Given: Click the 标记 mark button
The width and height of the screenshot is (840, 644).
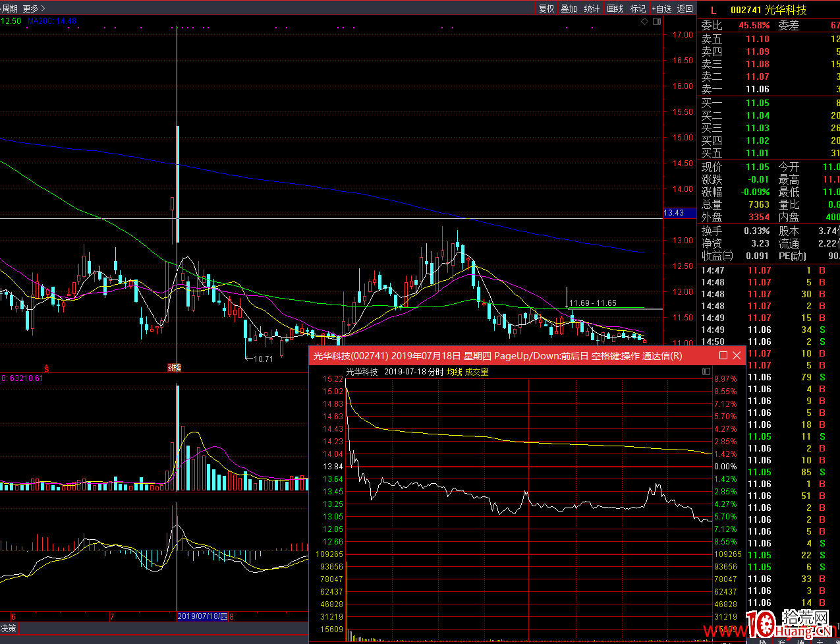Looking at the screenshot, I should click(x=638, y=9).
